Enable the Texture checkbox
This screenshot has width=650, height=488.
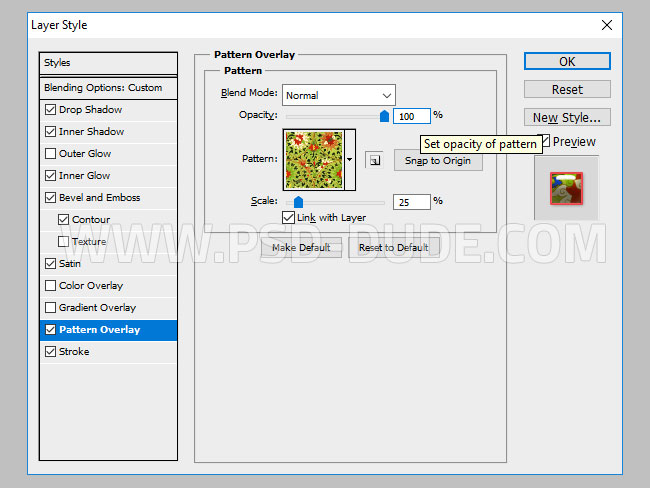(x=63, y=241)
